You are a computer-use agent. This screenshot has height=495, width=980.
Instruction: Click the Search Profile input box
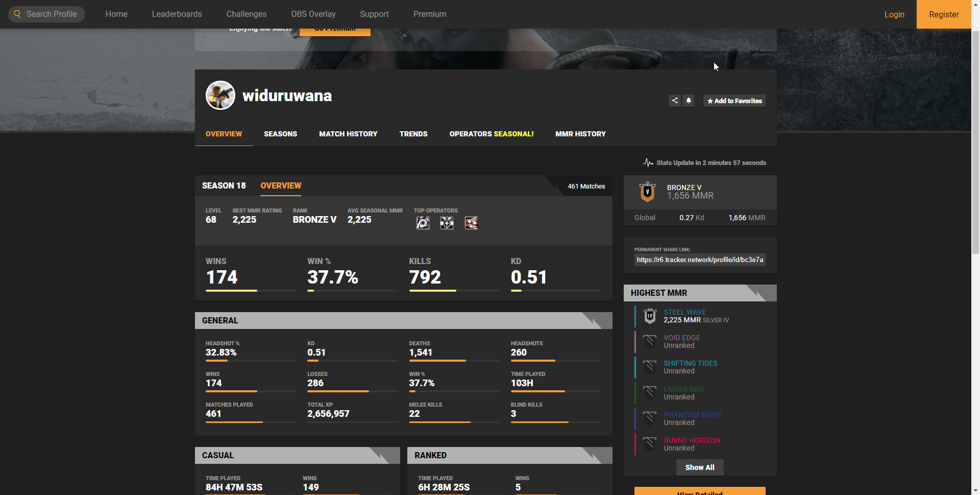52,14
